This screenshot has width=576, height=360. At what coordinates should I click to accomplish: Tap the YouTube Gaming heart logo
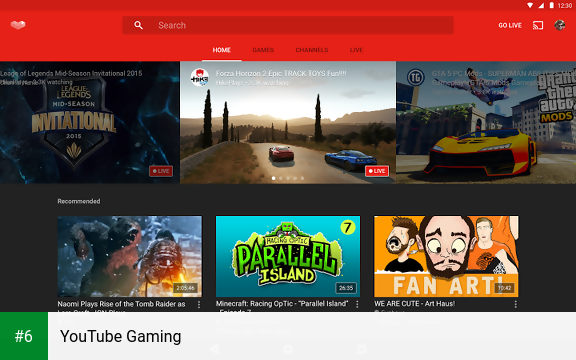(x=18, y=25)
